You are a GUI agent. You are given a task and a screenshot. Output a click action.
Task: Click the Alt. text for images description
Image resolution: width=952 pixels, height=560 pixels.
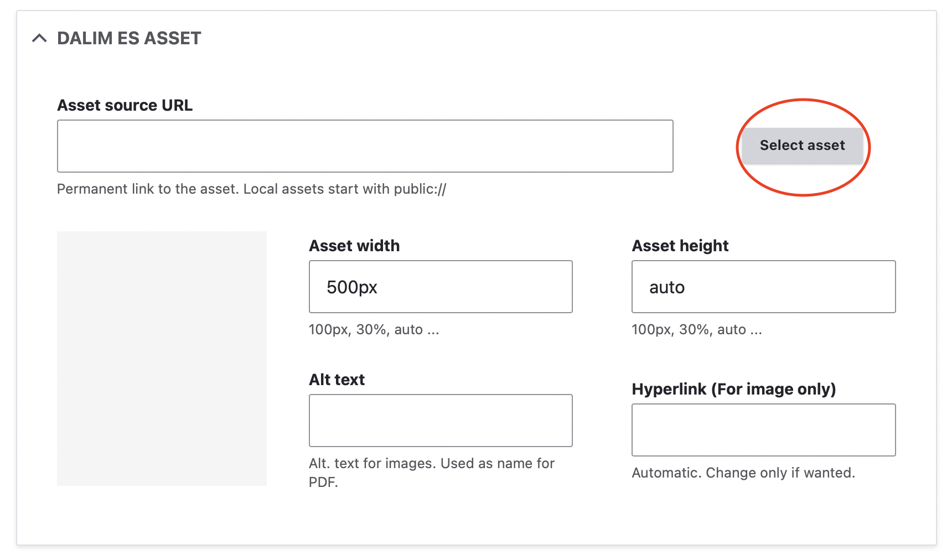click(x=432, y=473)
